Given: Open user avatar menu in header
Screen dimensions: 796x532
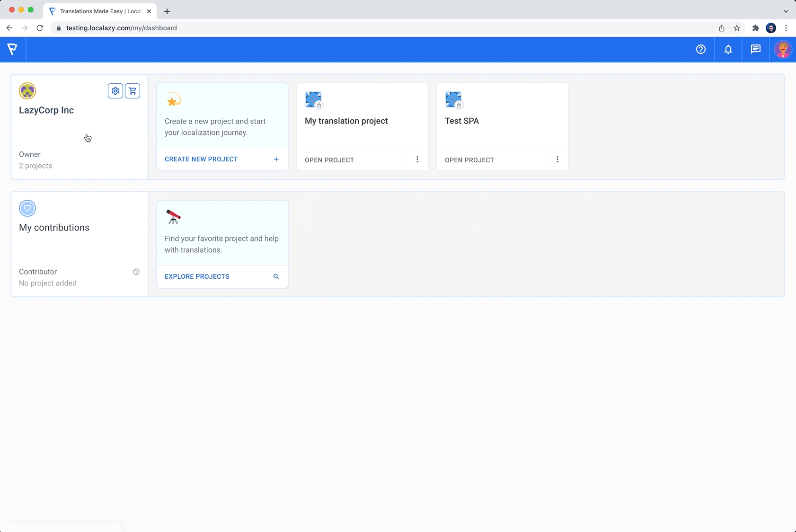Looking at the screenshot, I should [x=783, y=49].
